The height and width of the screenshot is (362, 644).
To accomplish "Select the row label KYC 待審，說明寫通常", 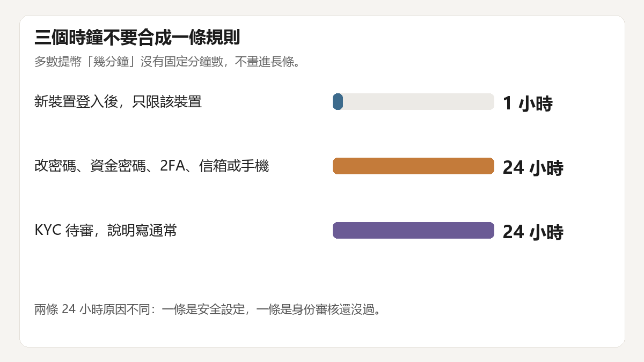I will point(106,231).
